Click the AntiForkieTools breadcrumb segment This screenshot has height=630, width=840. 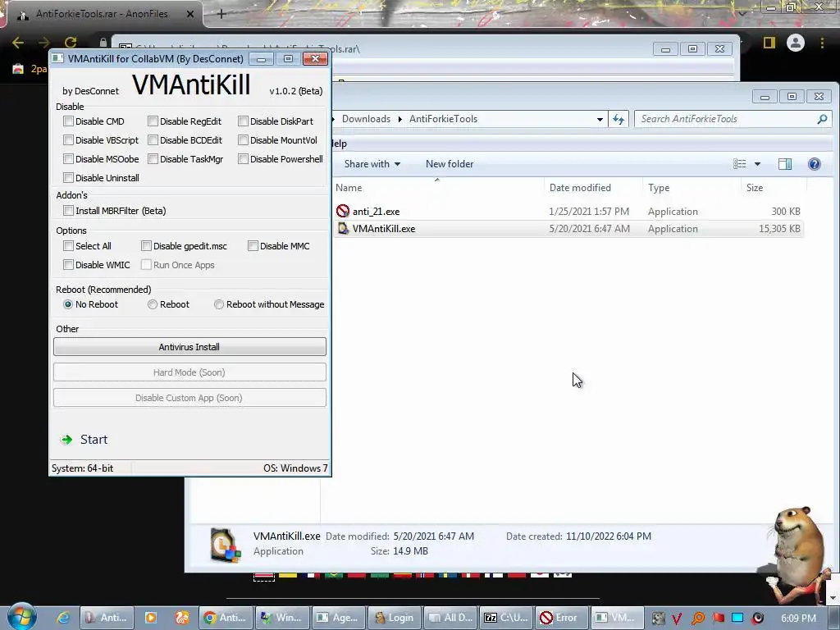(443, 119)
